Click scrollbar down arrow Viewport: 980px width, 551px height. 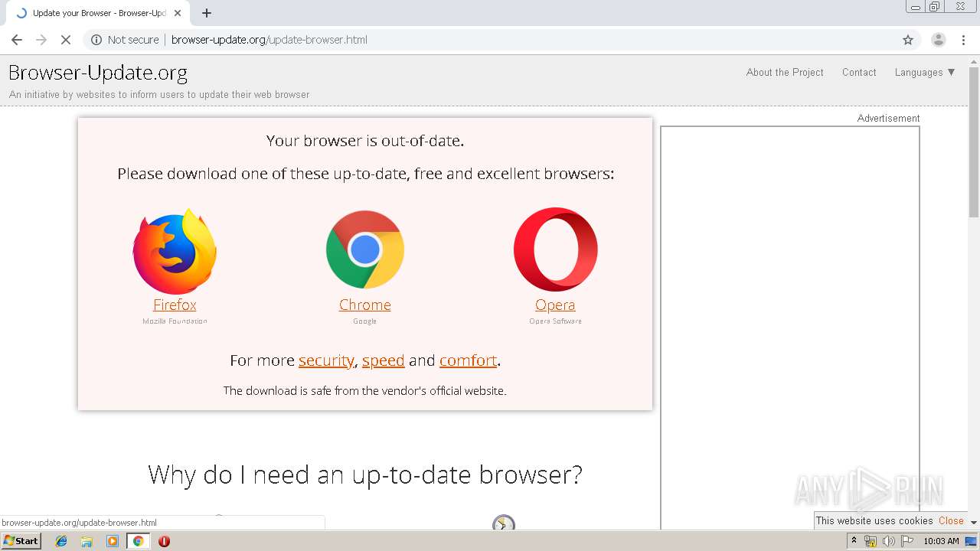click(x=974, y=523)
